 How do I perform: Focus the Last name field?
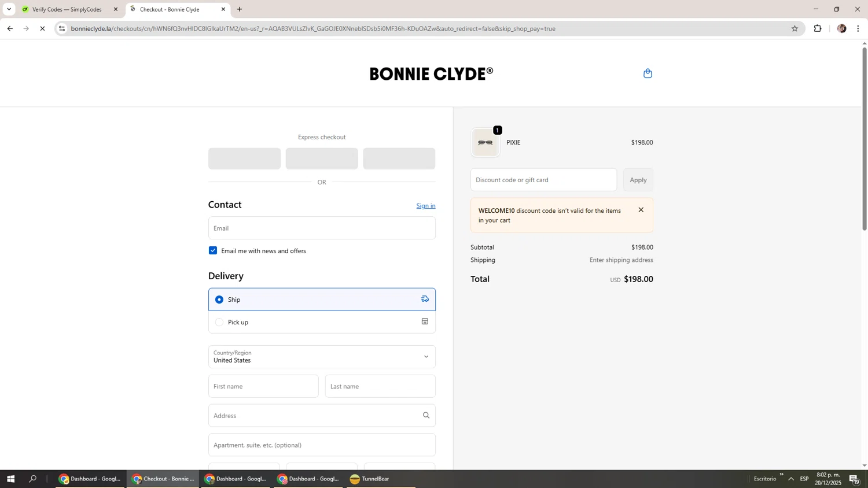(x=380, y=386)
